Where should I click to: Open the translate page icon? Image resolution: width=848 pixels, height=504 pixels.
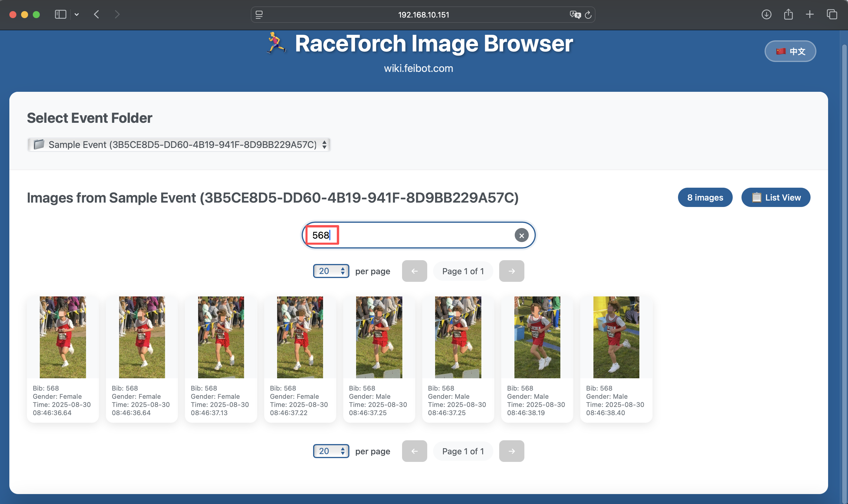pyautogui.click(x=575, y=15)
